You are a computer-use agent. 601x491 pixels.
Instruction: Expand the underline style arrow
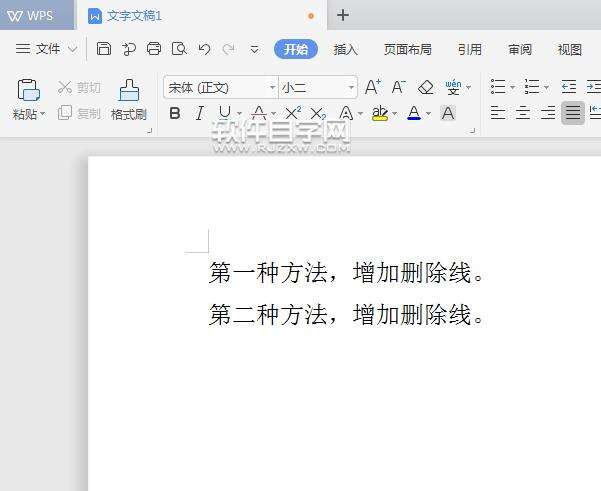click(x=240, y=114)
